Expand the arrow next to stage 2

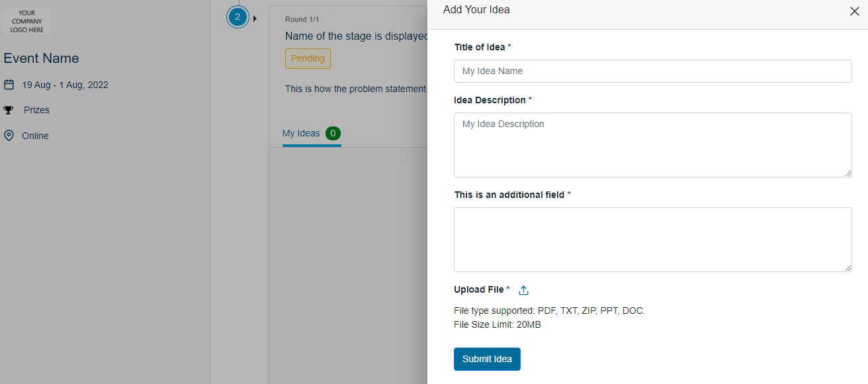(x=255, y=18)
